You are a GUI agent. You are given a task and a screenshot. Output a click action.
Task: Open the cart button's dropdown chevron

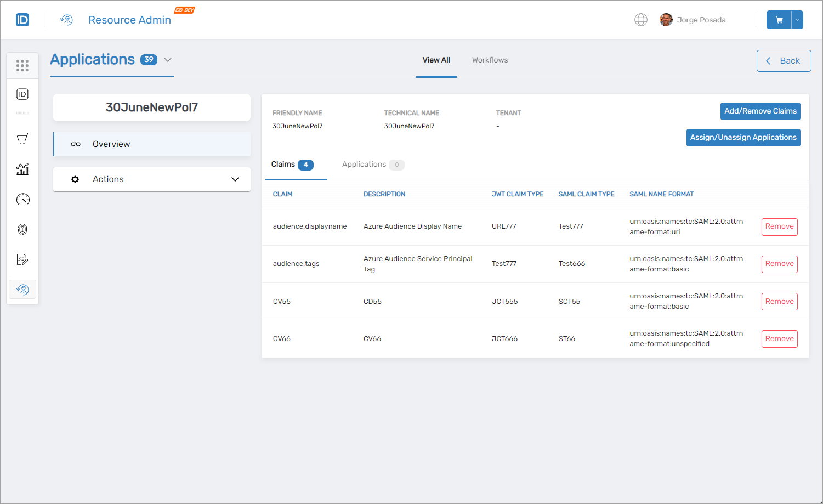pos(797,19)
